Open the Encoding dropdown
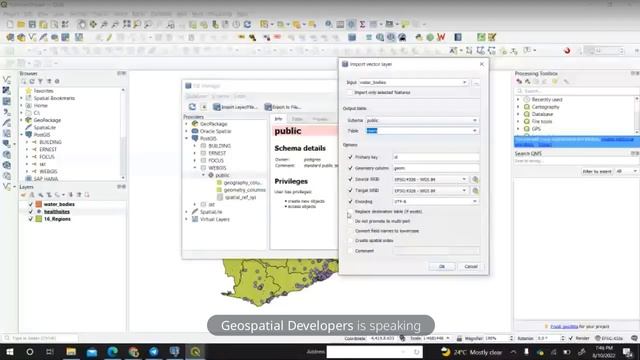The height and width of the screenshot is (360, 640). tap(436, 202)
